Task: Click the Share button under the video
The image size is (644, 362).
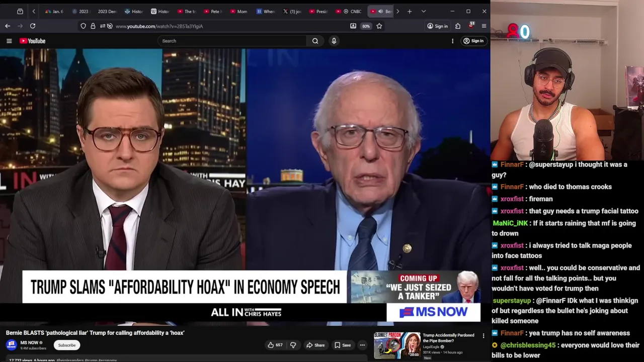Action: point(315,345)
